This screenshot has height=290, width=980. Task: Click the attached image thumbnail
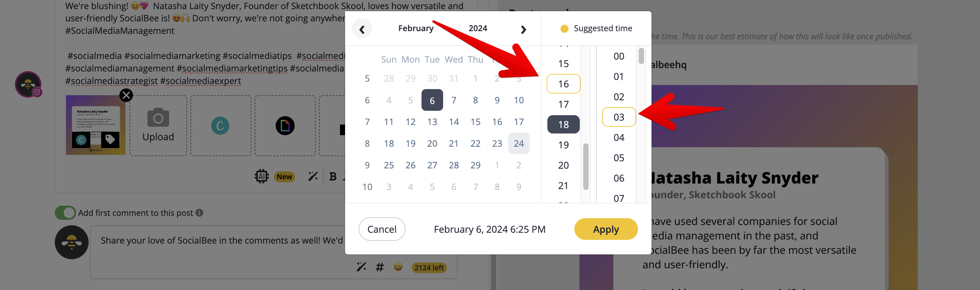pos(95,125)
